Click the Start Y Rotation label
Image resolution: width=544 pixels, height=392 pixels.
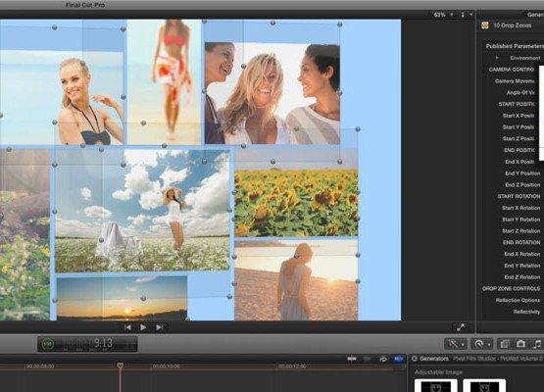520,220
